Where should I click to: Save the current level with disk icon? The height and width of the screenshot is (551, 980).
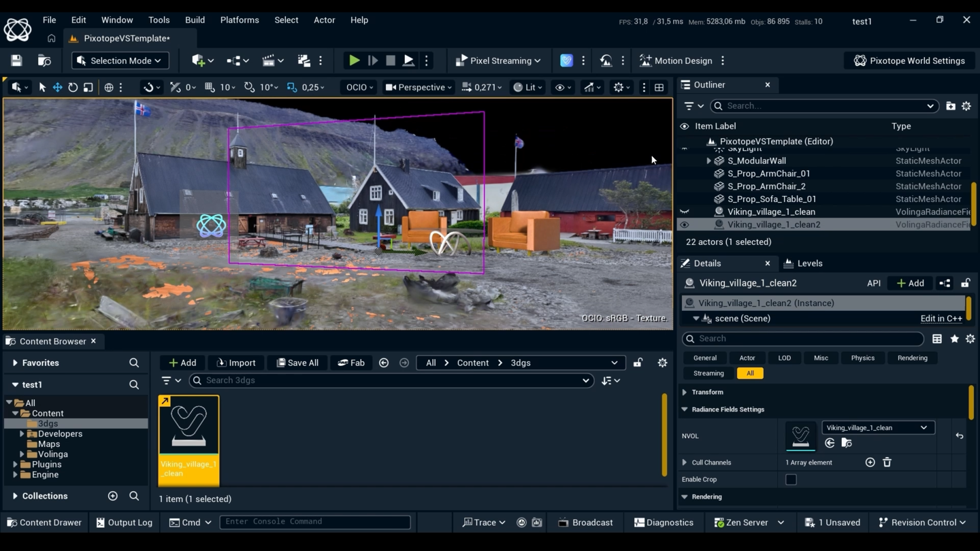click(16, 61)
